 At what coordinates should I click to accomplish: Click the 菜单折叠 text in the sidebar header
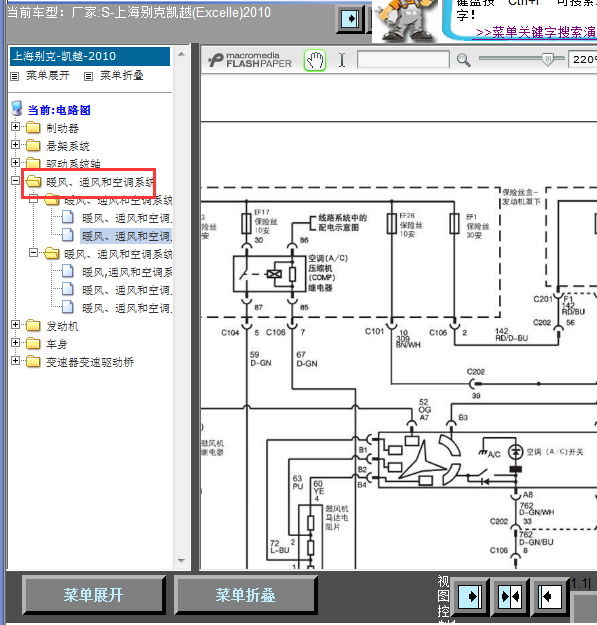click(122, 75)
